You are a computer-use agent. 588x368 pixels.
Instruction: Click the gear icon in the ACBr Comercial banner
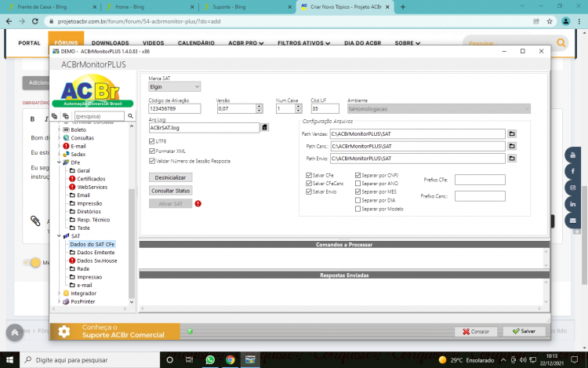(64, 332)
